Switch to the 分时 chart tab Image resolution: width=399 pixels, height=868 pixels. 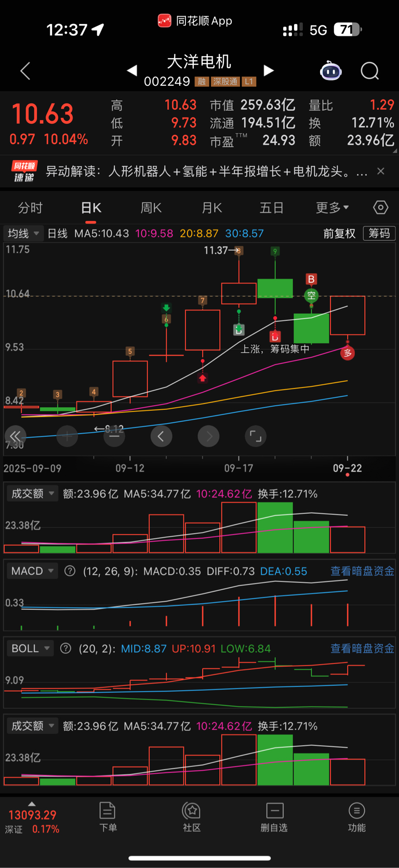click(x=30, y=208)
